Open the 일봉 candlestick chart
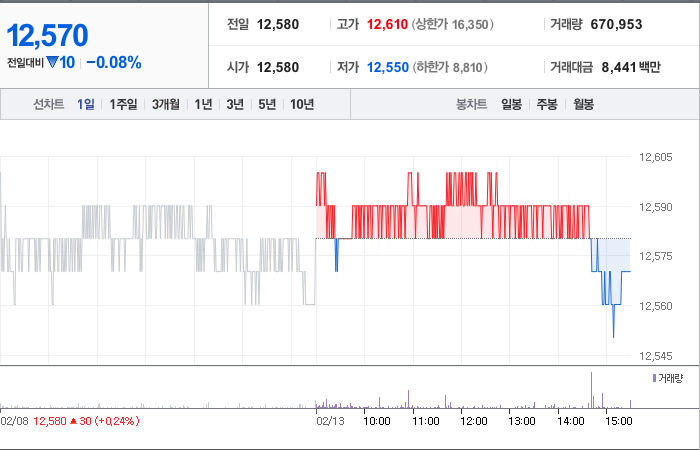The image size is (700, 450). pos(512,104)
